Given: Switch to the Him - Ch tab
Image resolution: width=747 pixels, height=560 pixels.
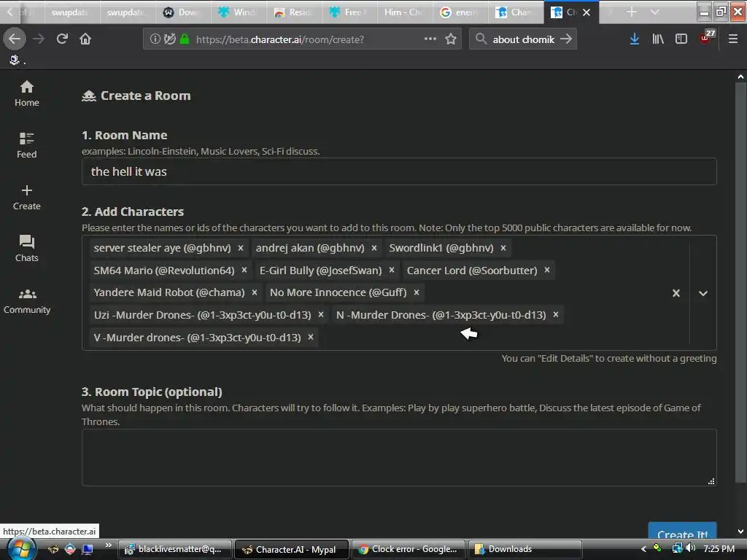Looking at the screenshot, I should click(x=404, y=12).
